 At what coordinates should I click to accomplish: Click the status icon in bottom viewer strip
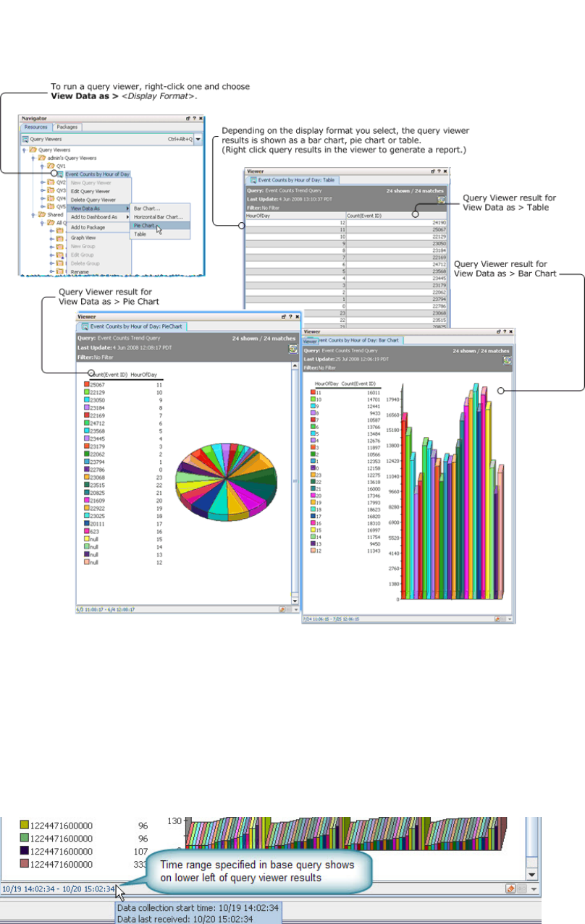tap(510, 889)
